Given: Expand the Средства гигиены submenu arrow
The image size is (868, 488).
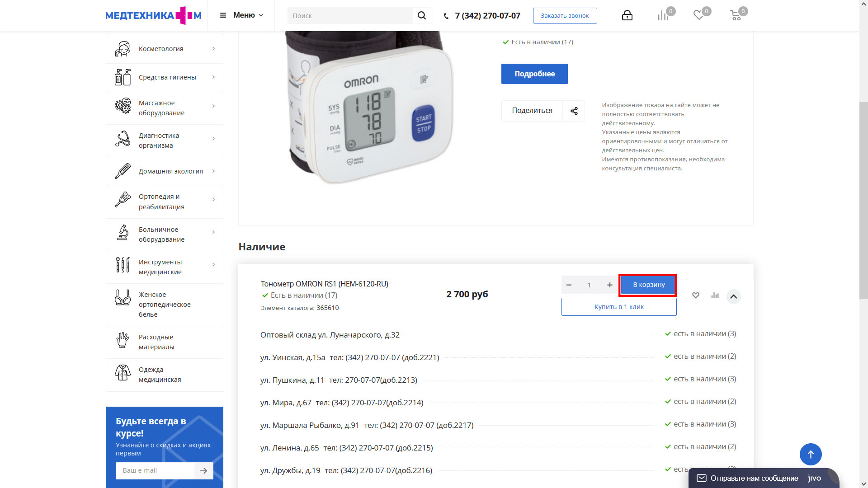Looking at the screenshot, I should point(214,77).
